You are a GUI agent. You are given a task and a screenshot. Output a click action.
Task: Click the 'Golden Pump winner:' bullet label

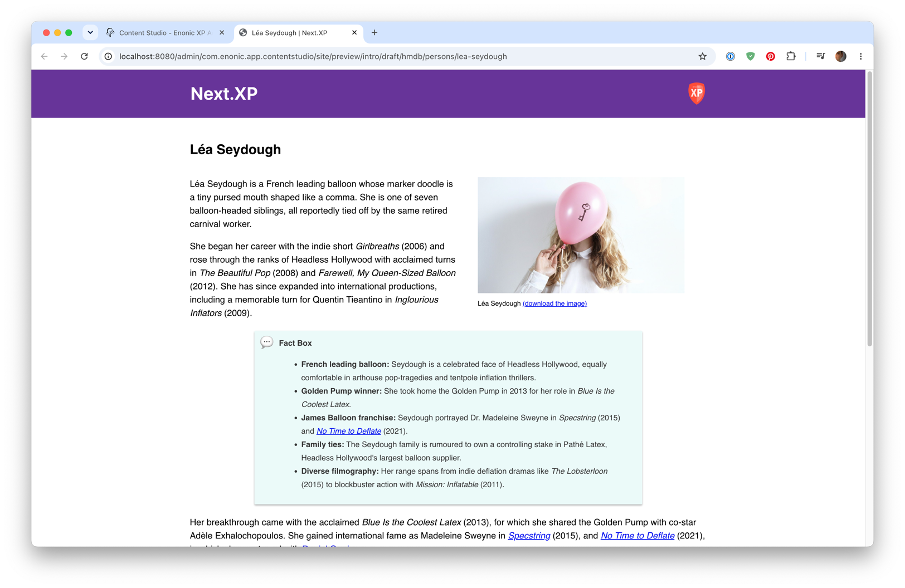(x=342, y=391)
